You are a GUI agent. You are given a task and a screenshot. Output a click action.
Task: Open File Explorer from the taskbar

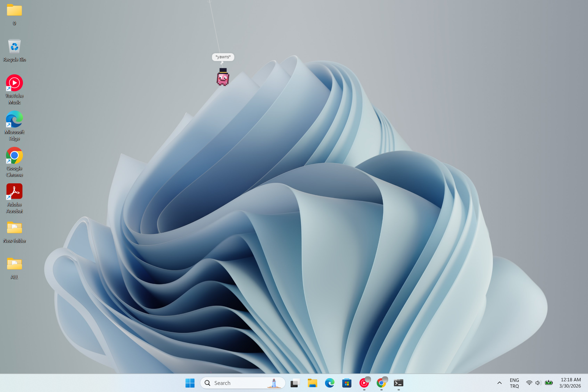coord(312,383)
